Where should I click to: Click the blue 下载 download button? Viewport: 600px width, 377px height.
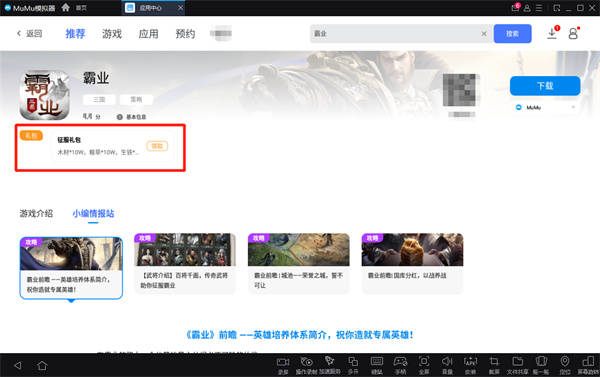[545, 86]
